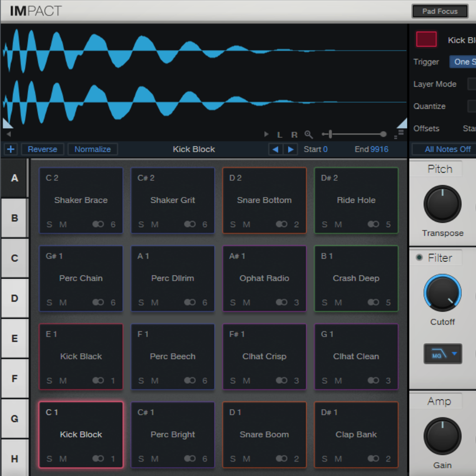476x476 pixels.
Task: Click the waveform zoom slider handle
Action: click(x=331, y=134)
